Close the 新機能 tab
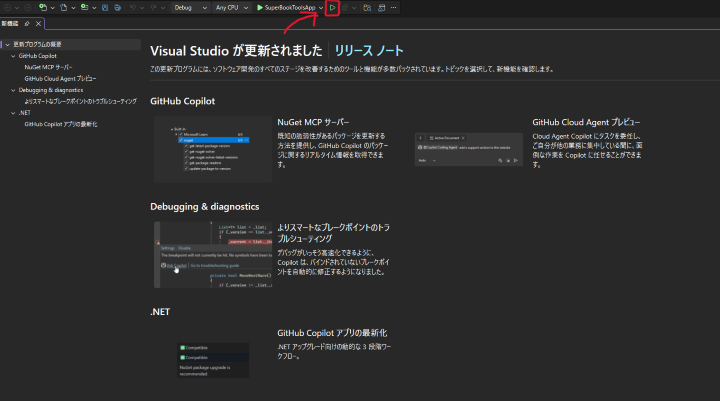This screenshot has width=720, height=401. point(39,23)
